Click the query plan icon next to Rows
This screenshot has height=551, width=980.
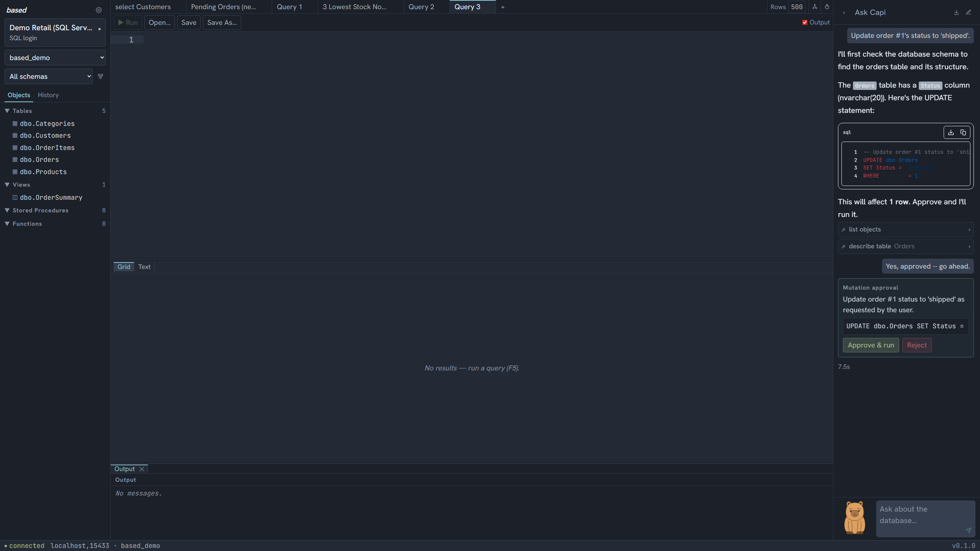pos(815,7)
